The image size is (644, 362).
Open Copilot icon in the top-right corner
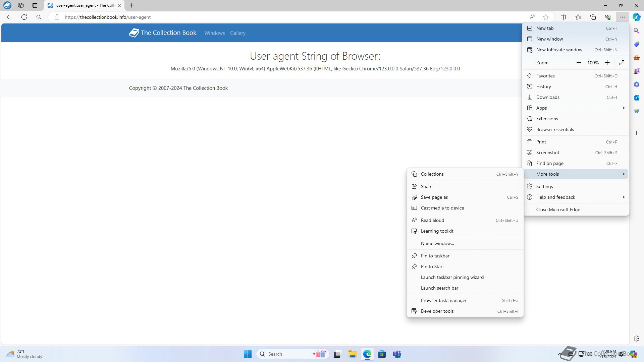(x=637, y=17)
